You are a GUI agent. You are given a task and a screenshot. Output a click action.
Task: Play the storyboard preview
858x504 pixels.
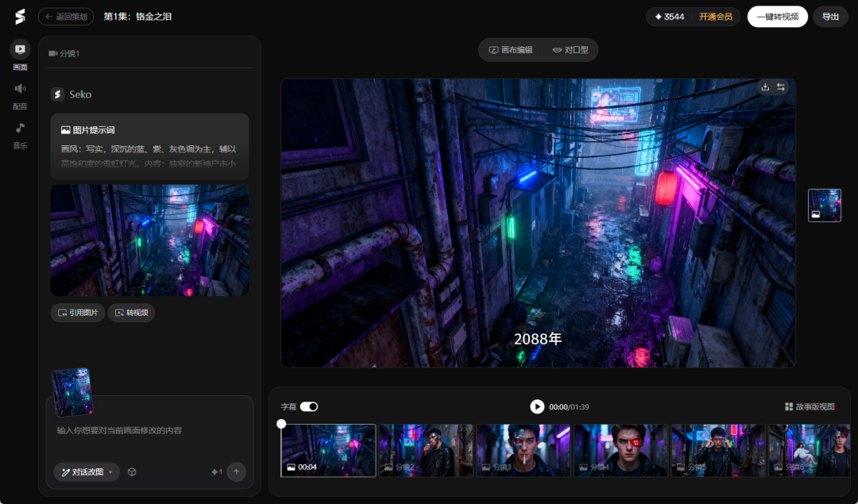coord(537,406)
